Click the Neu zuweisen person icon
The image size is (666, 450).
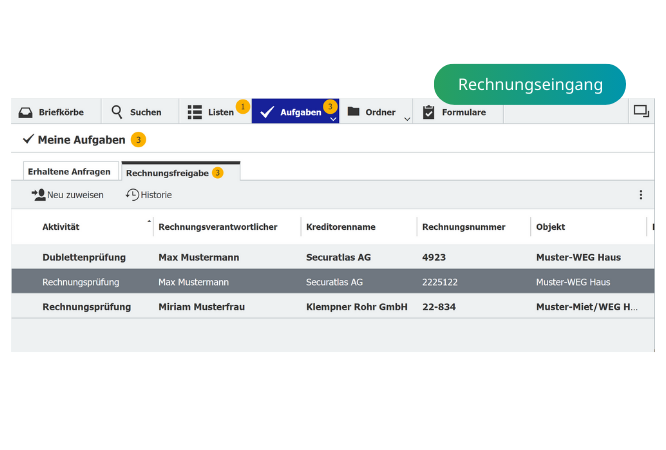point(39,195)
